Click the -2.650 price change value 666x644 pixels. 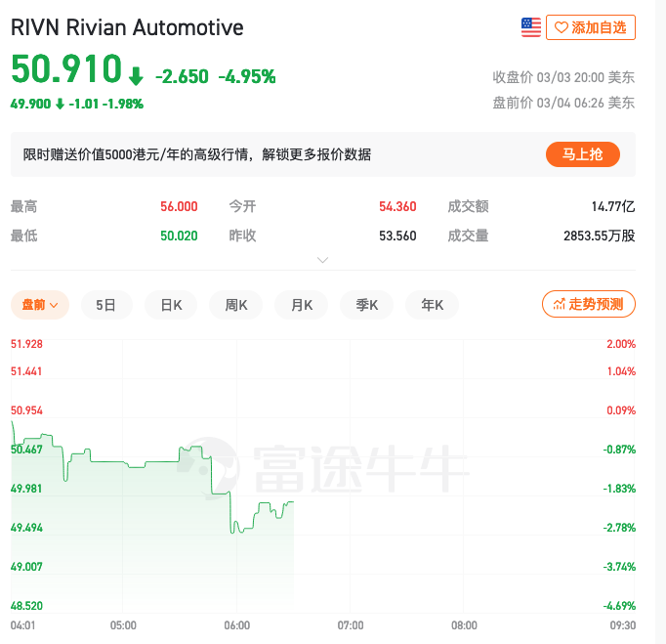(183, 77)
